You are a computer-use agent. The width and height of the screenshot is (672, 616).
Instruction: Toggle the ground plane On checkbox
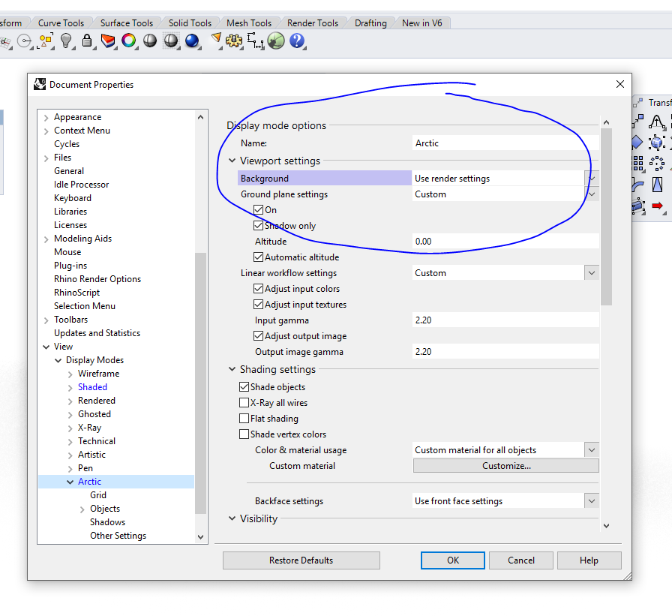(258, 210)
